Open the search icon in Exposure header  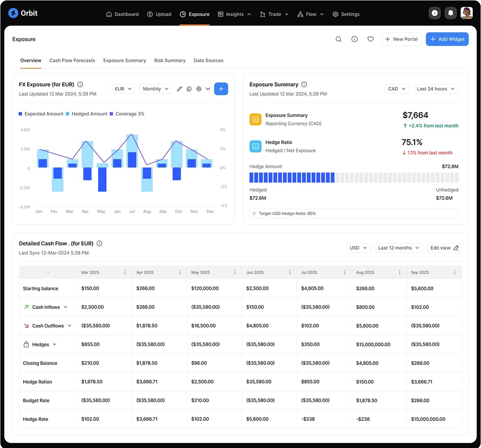pyautogui.click(x=339, y=39)
